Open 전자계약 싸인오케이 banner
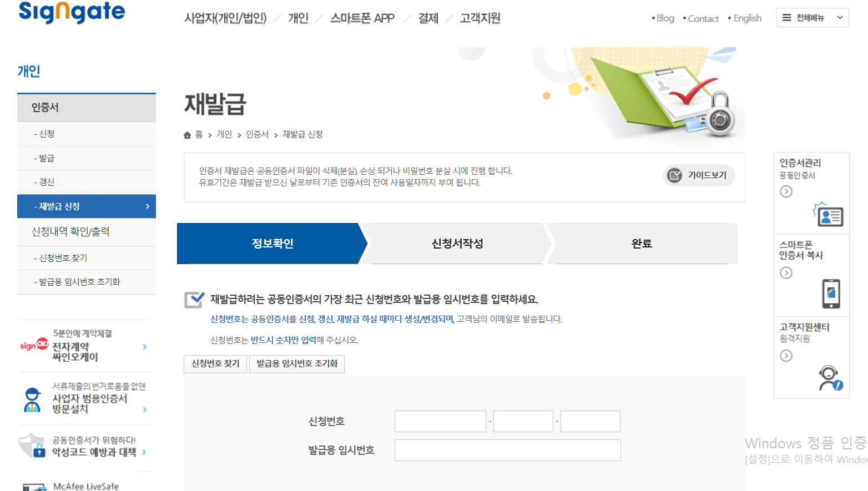This screenshot has width=868, height=491. click(85, 346)
